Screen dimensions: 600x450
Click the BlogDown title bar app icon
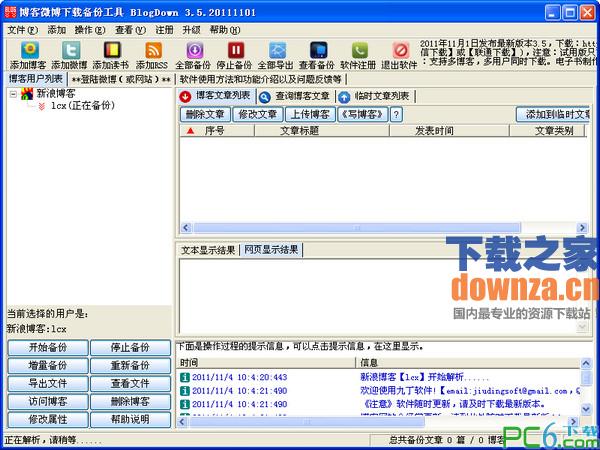(x=10, y=12)
